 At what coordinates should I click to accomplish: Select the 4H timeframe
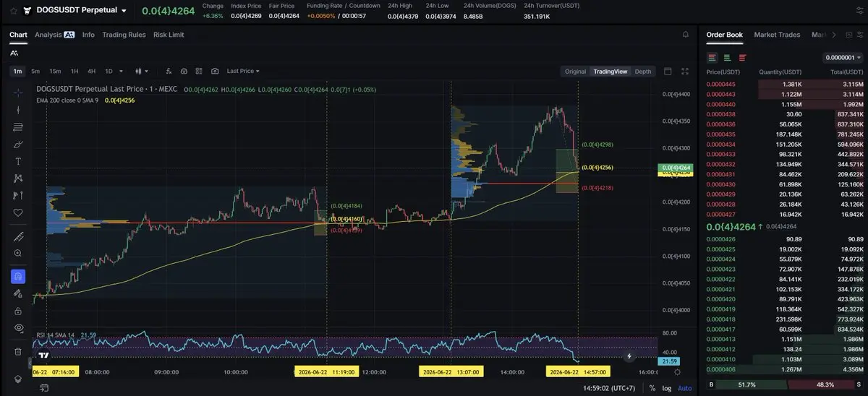[x=92, y=72]
